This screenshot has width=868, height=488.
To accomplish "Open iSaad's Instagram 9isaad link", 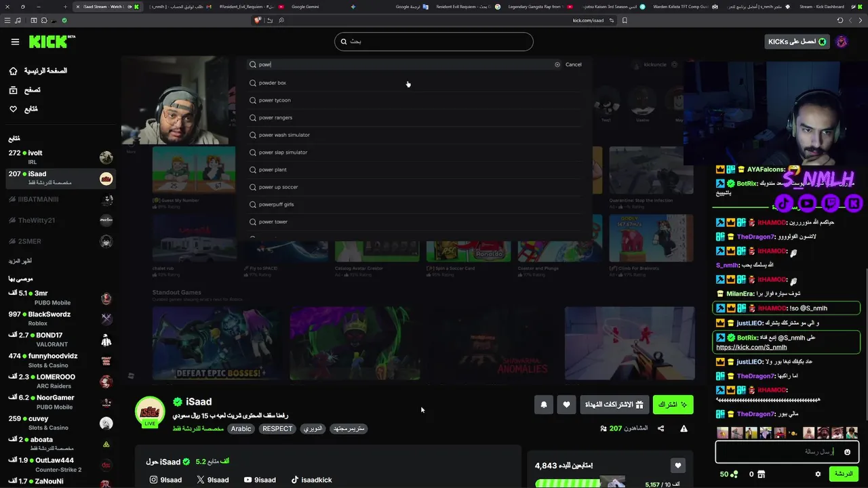I will [x=166, y=480].
